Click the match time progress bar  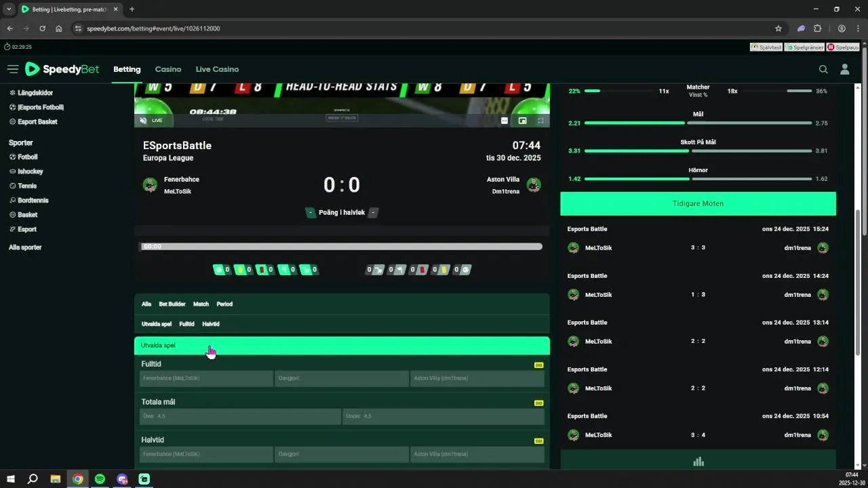pyautogui.click(x=341, y=247)
